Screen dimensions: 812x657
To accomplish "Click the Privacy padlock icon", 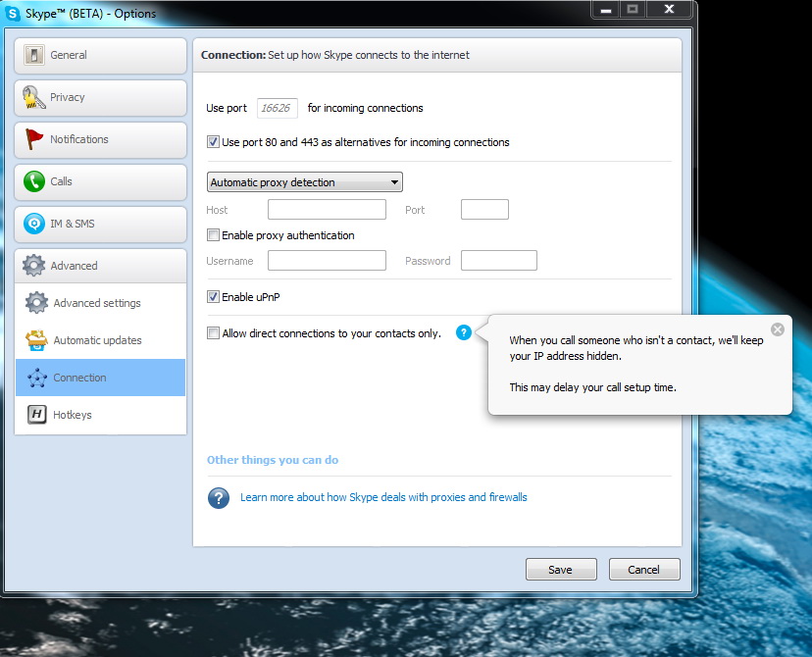I will pyautogui.click(x=33, y=97).
